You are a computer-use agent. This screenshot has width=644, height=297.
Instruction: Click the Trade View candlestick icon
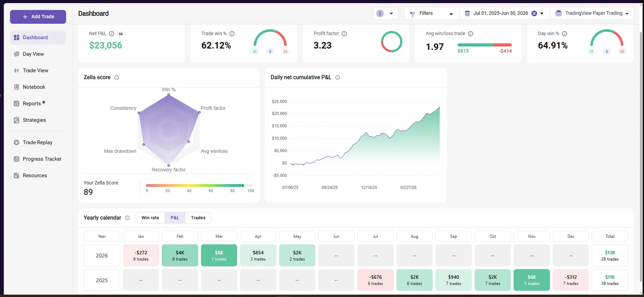tap(17, 70)
